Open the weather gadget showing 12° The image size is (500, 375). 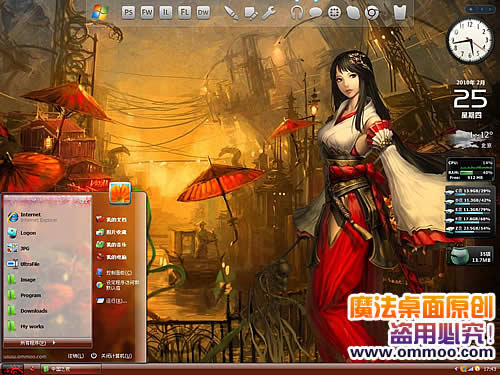tap(471, 139)
